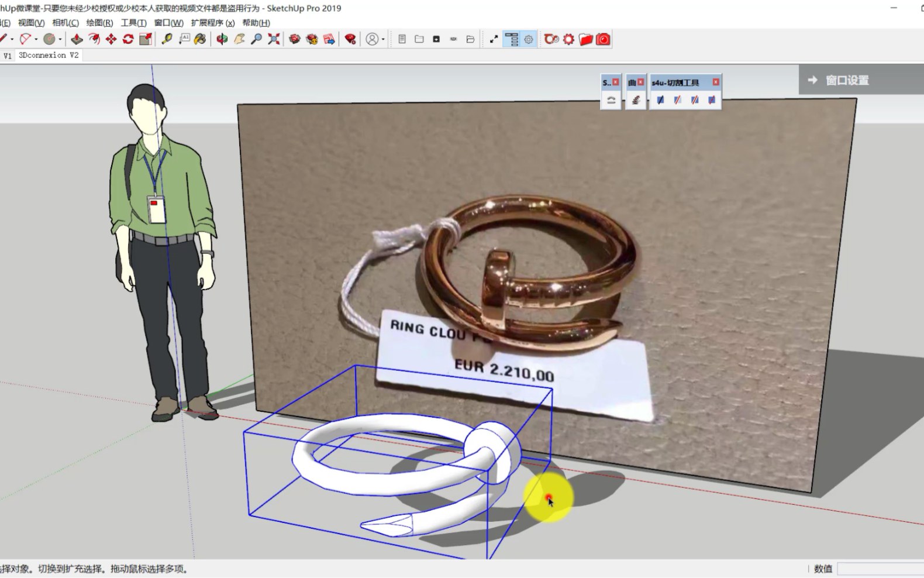924x578 pixels.
Task: Select the Circle shape tool
Action: coord(49,39)
